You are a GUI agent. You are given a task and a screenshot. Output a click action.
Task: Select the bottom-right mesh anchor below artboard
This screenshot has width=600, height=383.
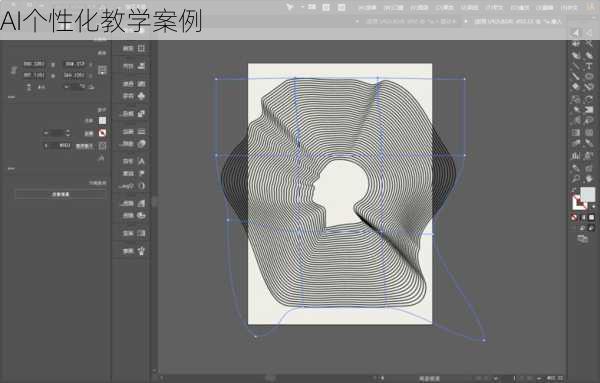[484, 339]
